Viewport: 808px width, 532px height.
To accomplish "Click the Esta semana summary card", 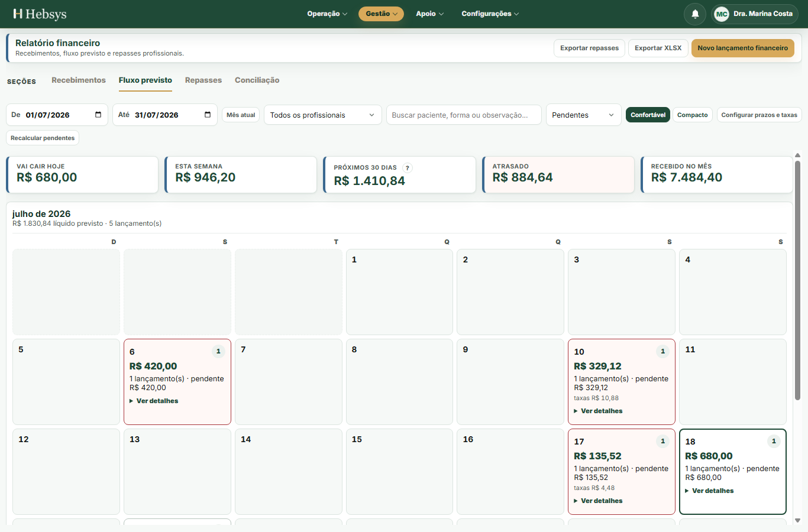I will pyautogui.click(x=241, y=174).
